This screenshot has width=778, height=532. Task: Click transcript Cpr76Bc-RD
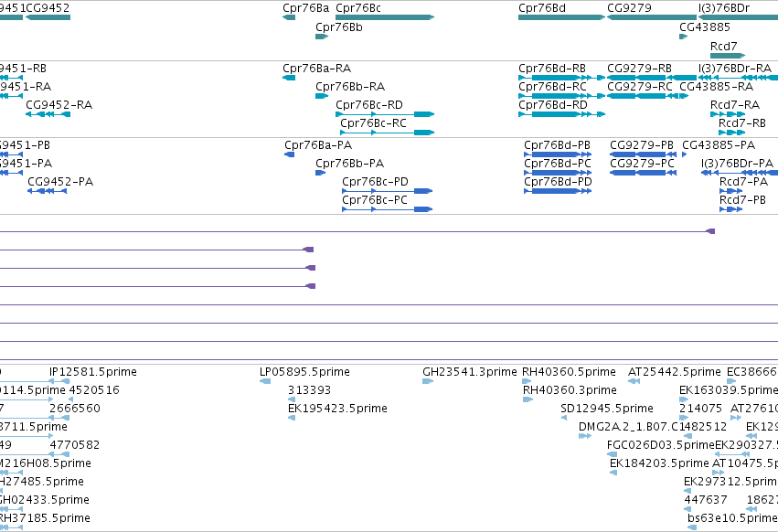pos(385,114)
